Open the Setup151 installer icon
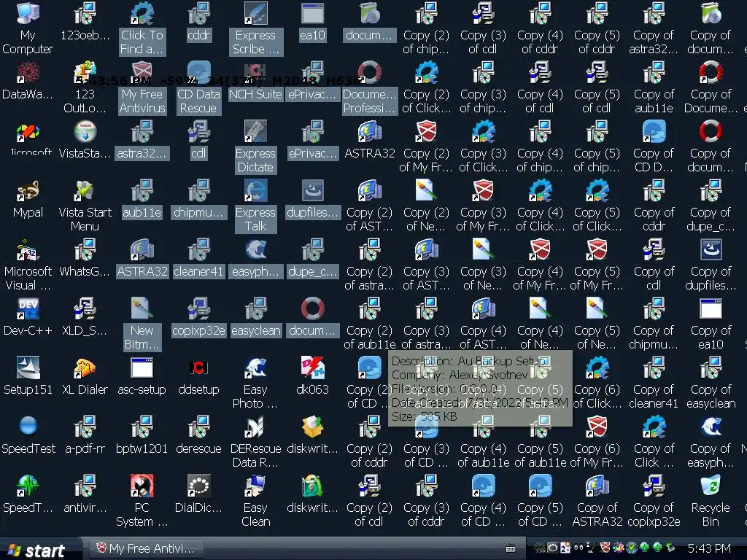This screenshot has height=560, width=747. point(28,368)
